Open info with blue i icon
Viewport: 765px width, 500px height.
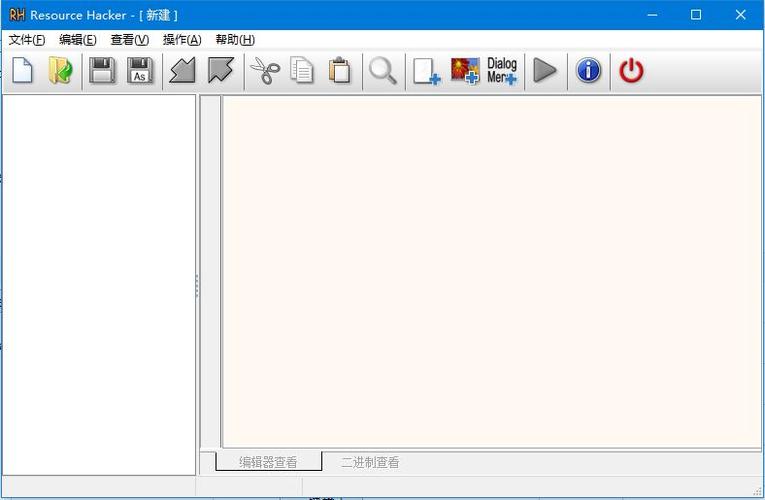(x=588, y=71)
